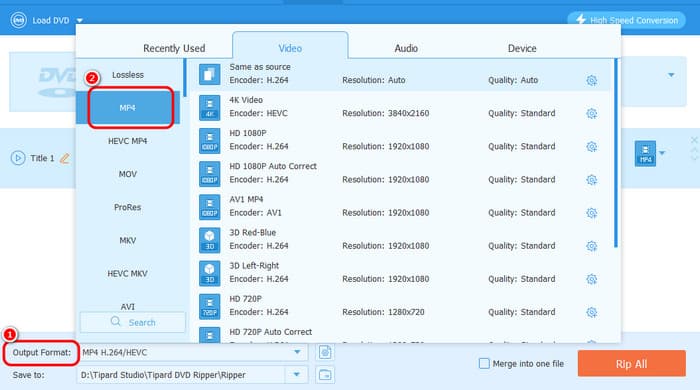Open settings gear for HD 1080P profile
700x390 pixels.
click(x=592, y=146)
